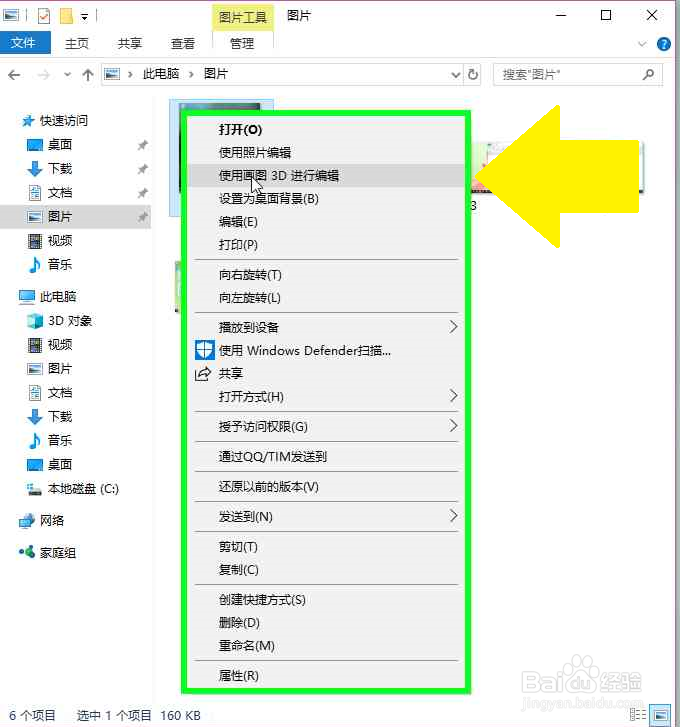Choose 共享 in the context menu
The height and width of the screenshot is (727, 680).
tap(326, 373)
